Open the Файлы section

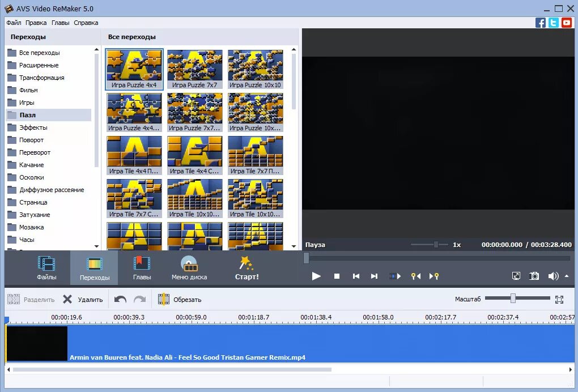pos(46,268)
